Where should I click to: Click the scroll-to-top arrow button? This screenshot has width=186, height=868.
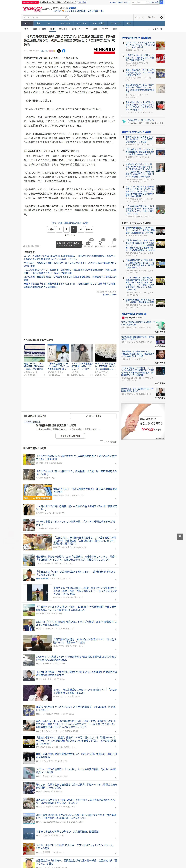[x=180, y=536]
